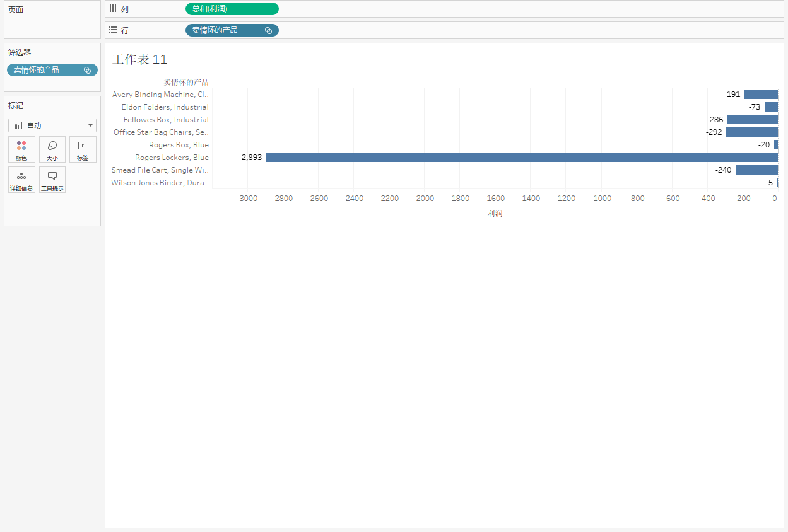Click the 筛选器 shelf header

(20, 52)
